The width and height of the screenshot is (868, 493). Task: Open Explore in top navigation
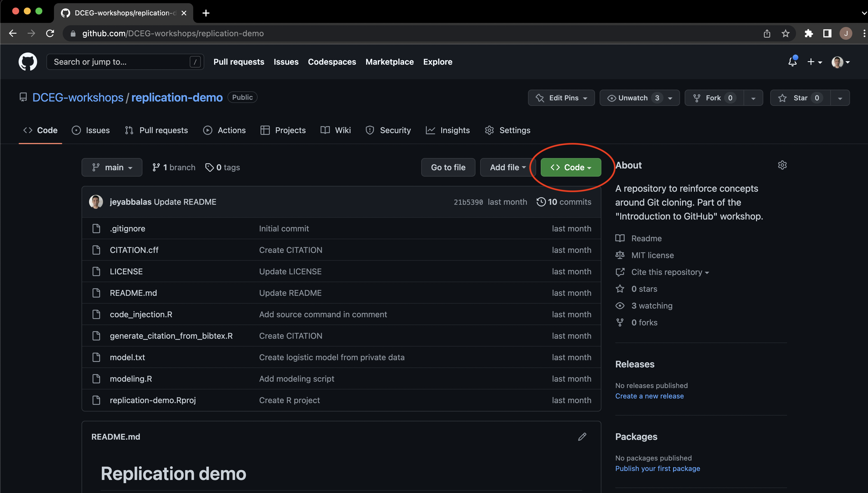[x=437, y=61]
